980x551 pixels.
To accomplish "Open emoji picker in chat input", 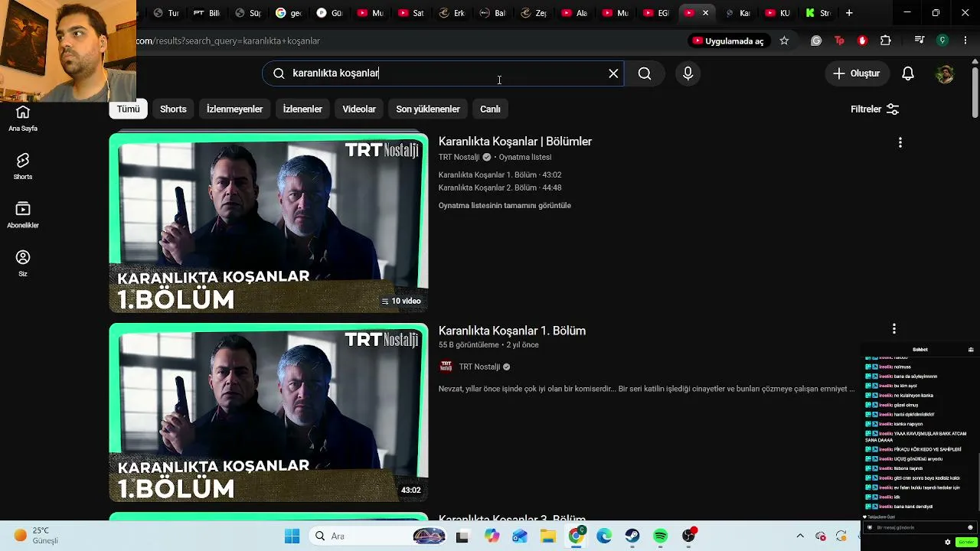I will pyautogui.click(x=970, y=527).
